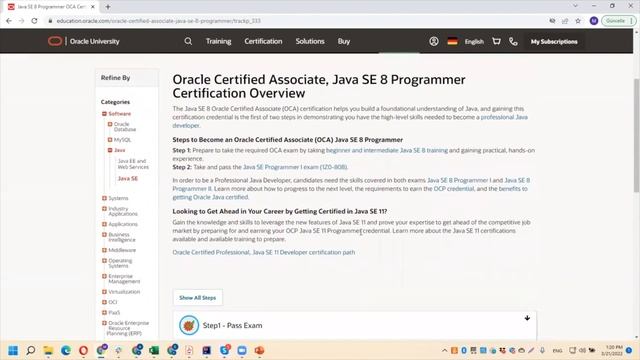The width and height of the screenshot is (640, 360).
Task: Click the German flag country icon
Action: (452, 41)
